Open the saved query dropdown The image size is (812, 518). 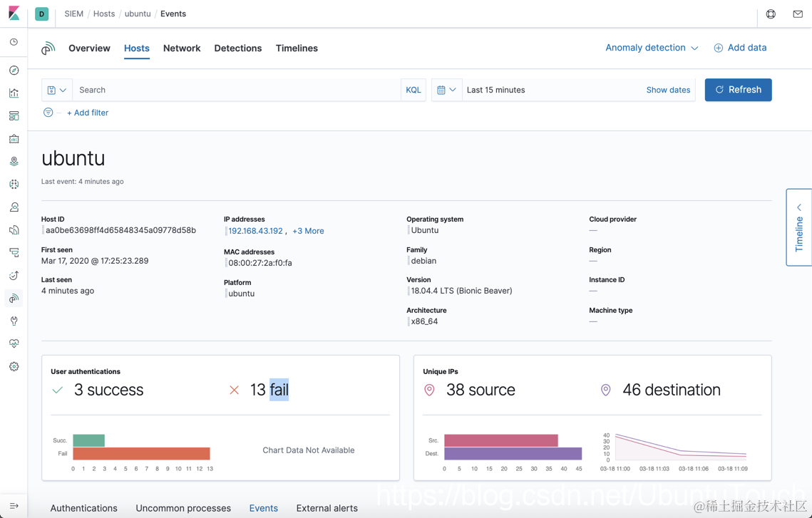tap(57, 90)
